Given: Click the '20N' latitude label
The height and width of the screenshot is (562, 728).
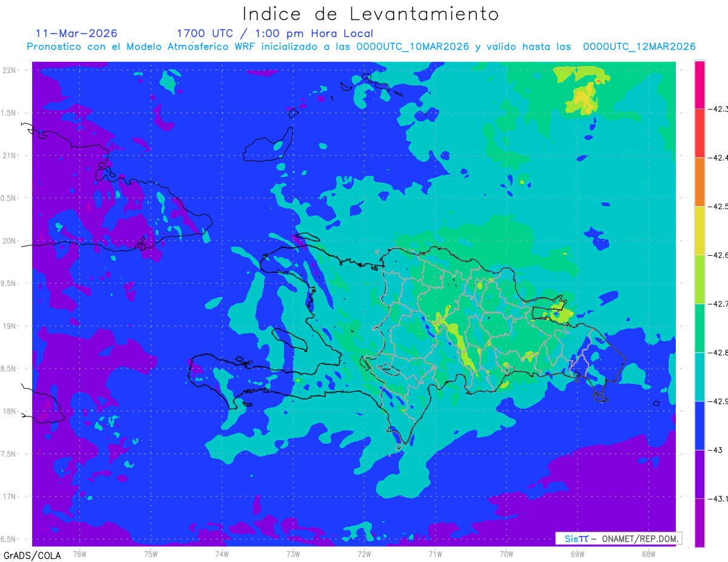Looking at the screenshot, I should pyautogui.click(x=10, y=241).
